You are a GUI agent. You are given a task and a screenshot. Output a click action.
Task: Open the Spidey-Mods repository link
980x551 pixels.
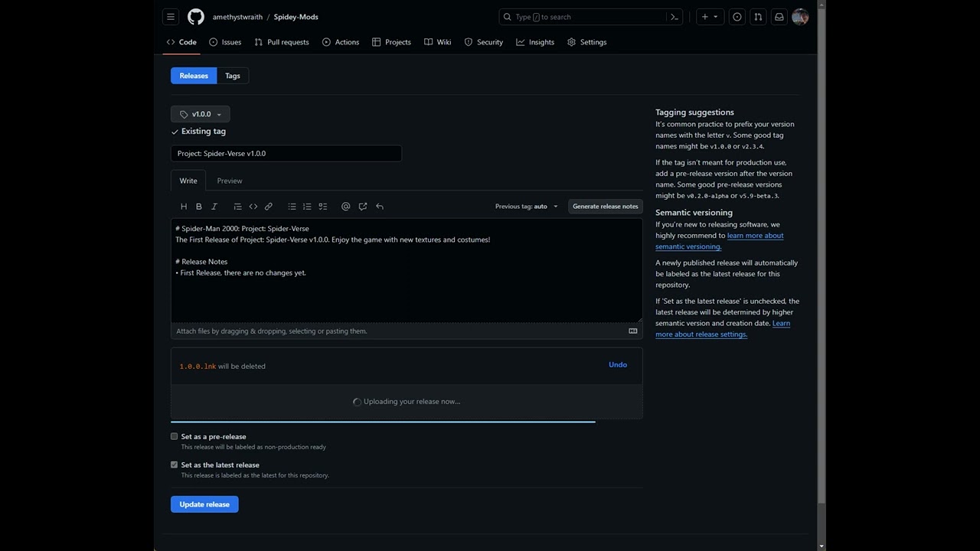[296, 17]
